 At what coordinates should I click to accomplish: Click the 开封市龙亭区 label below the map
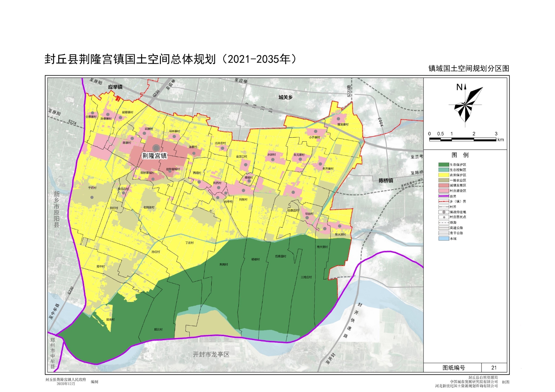(211, 354)
